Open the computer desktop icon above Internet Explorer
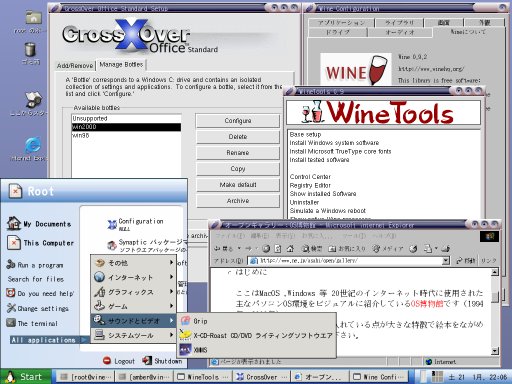The image size is (512, 384). 33,100
